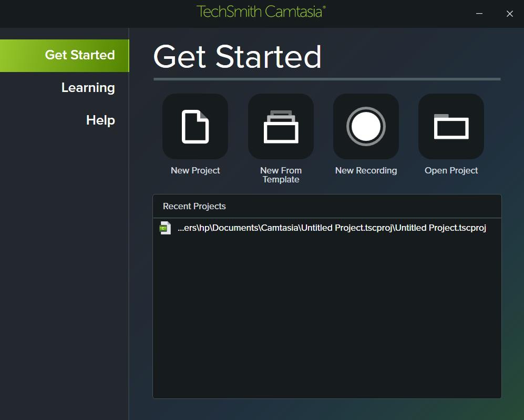The width and height of the screenshot is (524, 420).
Task: Open recent file Untitled Project.tscproj
Action: [x=331, y=227]
